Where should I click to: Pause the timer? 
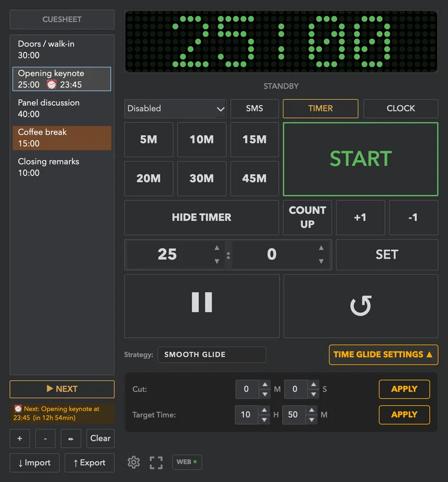[x=202, y=306]
